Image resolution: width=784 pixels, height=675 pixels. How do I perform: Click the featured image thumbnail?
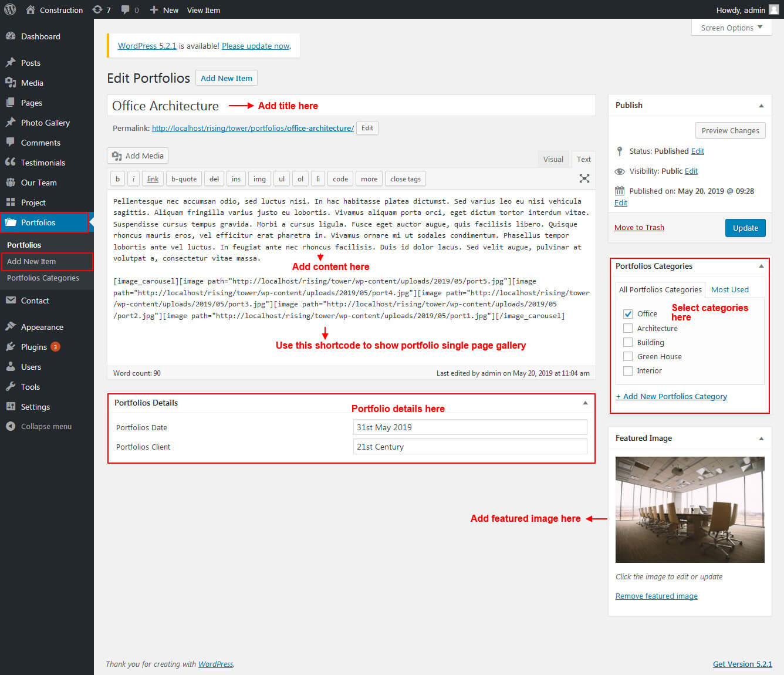(x=690, y=509)
